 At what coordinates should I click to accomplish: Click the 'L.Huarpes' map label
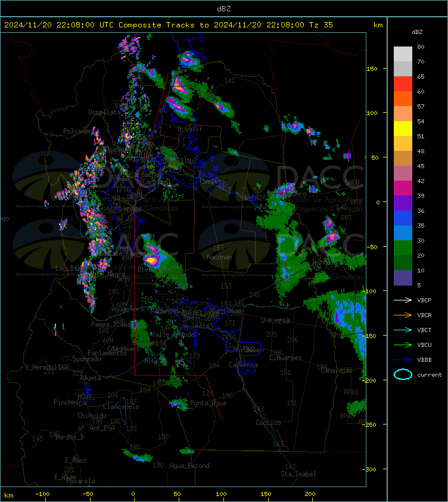coord(285,358)
